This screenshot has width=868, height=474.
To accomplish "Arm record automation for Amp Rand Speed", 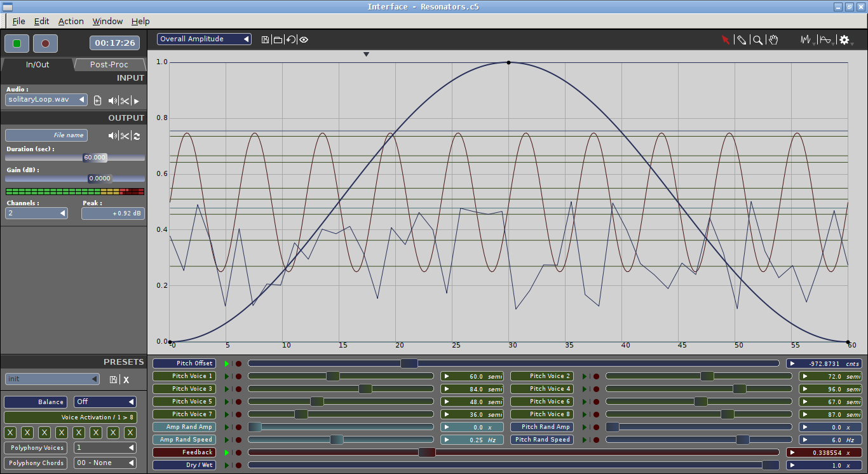I will tap(238, 440).
